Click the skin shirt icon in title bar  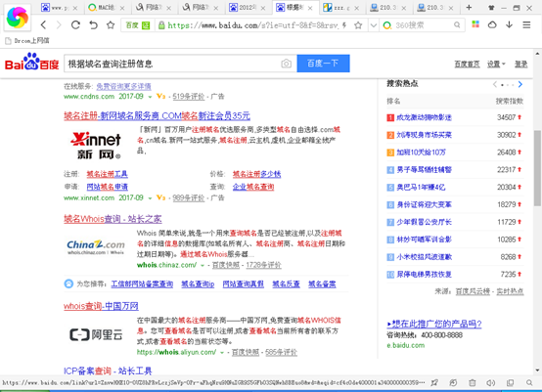pos(491,8)
